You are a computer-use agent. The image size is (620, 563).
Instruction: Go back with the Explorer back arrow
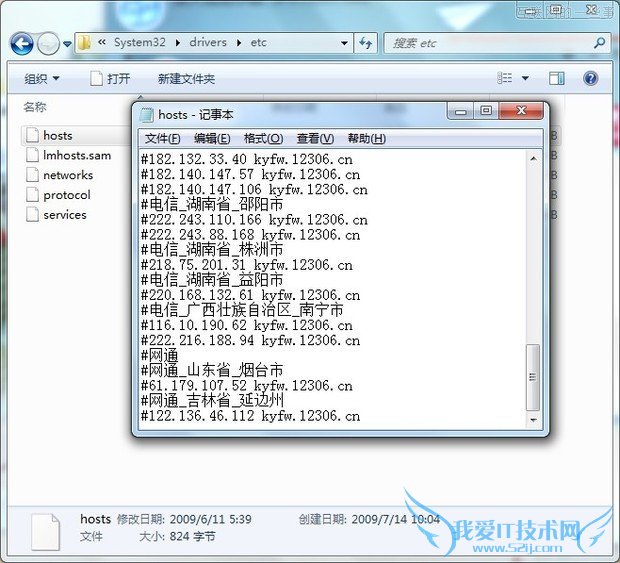point(21,43)
